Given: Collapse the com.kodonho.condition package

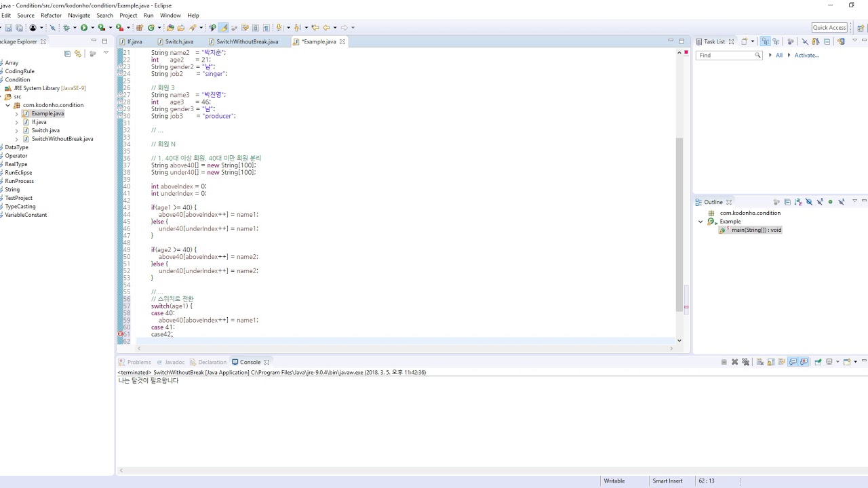Looking at the screenshot, I should (x=8, y=105).
